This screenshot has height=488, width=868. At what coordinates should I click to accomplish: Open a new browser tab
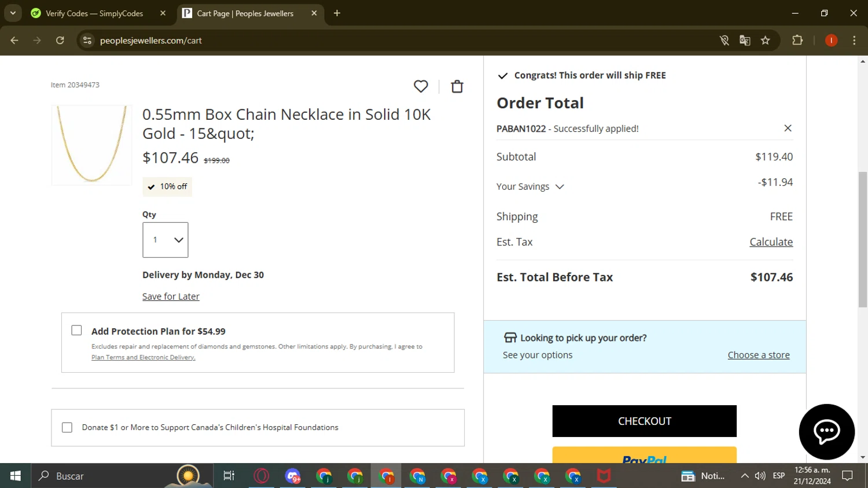coord(337,13)
